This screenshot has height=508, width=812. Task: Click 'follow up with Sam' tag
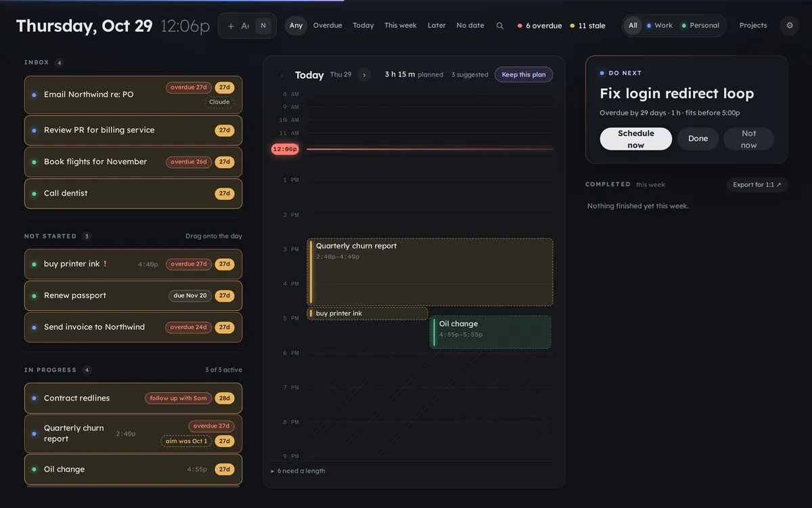[x=178, y=398]
